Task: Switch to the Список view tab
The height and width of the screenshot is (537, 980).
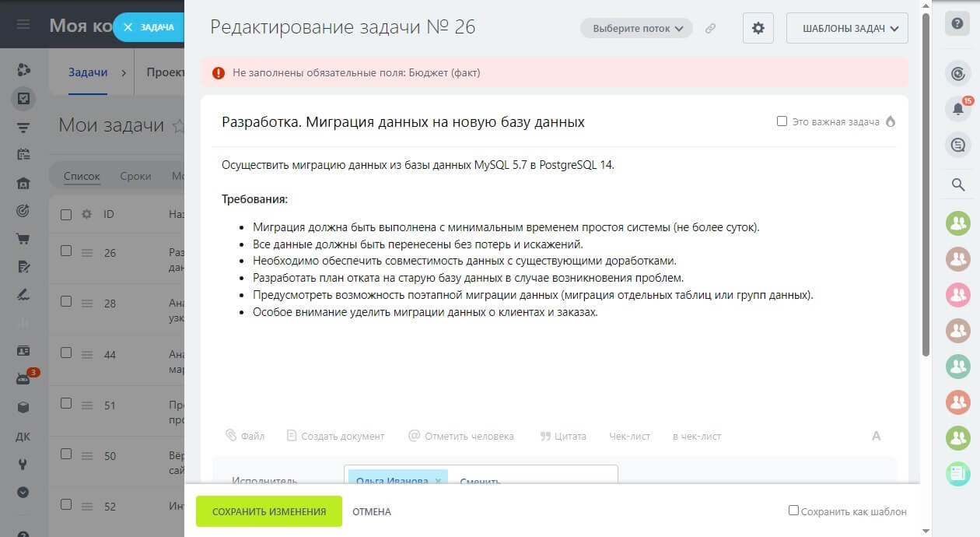Action: [x=82, y=176]
